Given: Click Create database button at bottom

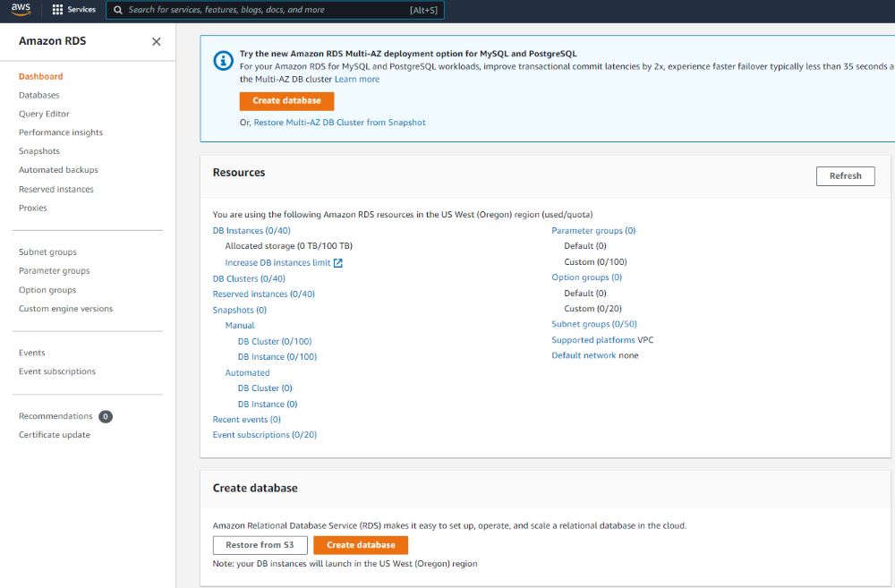Looking at the screenshot, I should click(x=361, y=545).
